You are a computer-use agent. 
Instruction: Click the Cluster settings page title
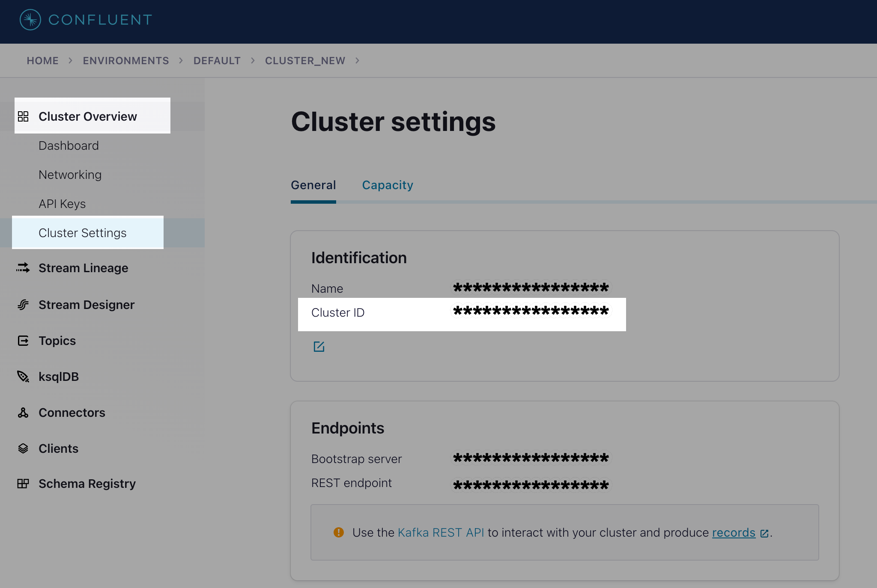pyautogui.click(x=393, y=122)
